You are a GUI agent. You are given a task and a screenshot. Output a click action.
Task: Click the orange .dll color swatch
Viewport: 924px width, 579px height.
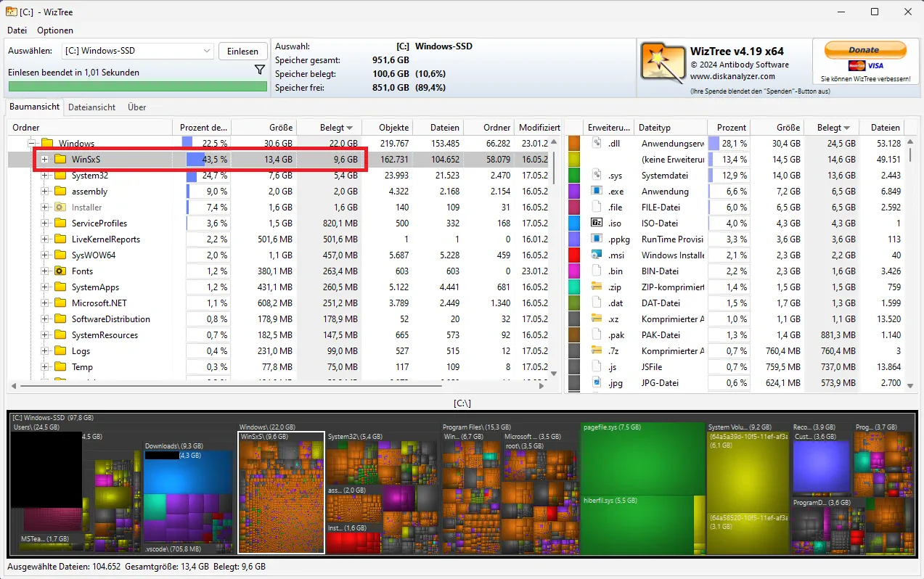pyautogui.click(x=574, y=144)
